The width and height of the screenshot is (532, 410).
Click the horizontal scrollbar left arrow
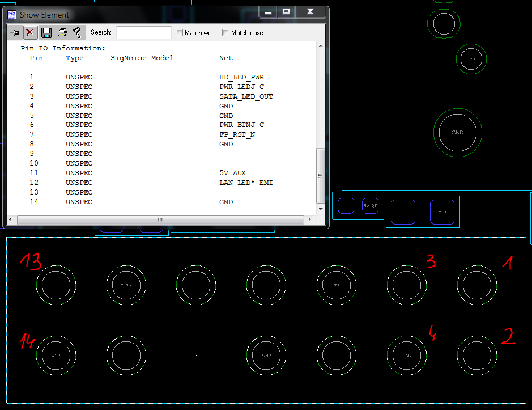(x=10, y=220)
